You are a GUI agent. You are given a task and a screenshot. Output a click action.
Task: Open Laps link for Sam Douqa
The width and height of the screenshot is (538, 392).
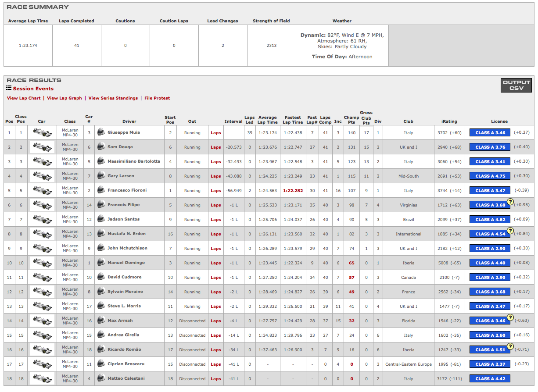(216, 147)
